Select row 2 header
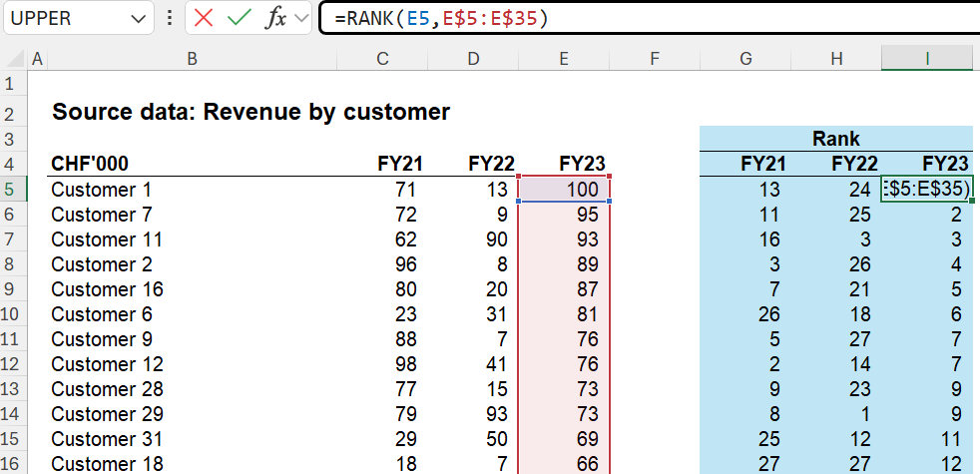The width and height of the screenshot is (980, 474). point(14,112)
